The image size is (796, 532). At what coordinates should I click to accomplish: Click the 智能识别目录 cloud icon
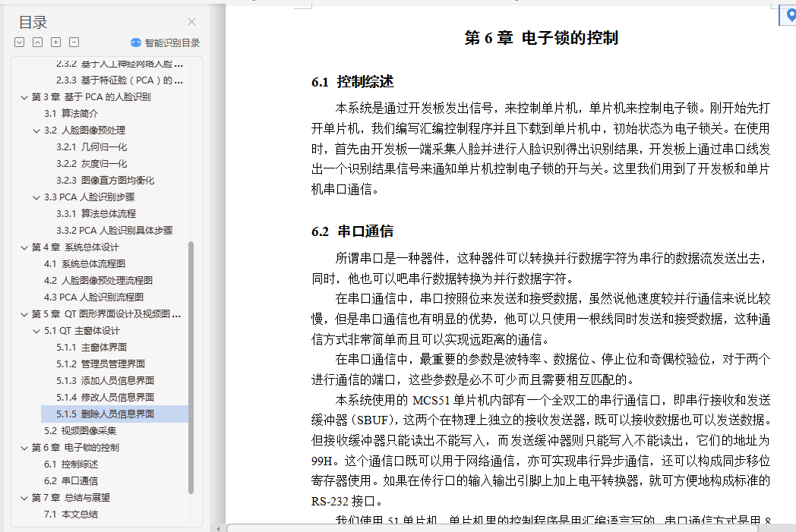(135, 42)
